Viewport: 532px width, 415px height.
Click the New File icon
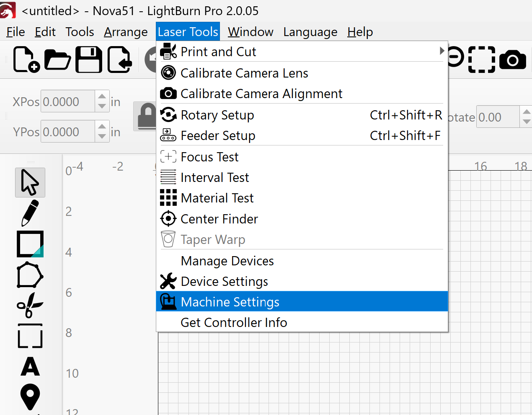pos(26,60)
